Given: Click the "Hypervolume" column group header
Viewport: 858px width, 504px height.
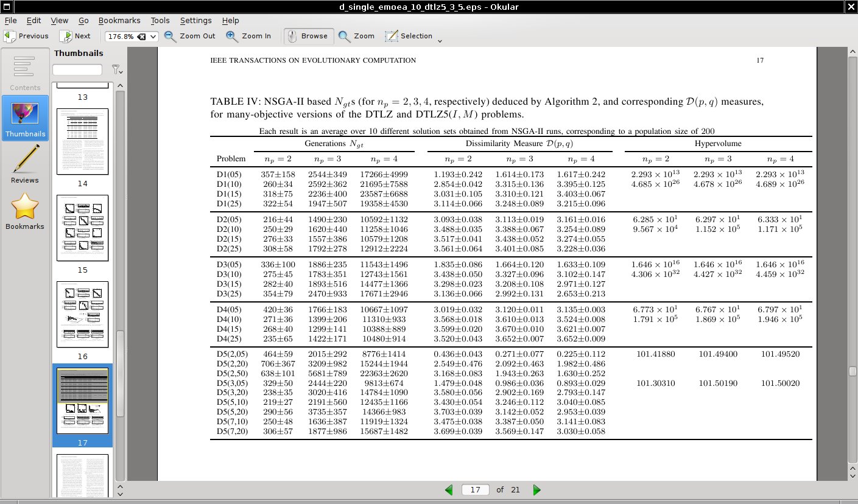Looking at the screenshot, I should pyautogui.click(x=718, y=144).
